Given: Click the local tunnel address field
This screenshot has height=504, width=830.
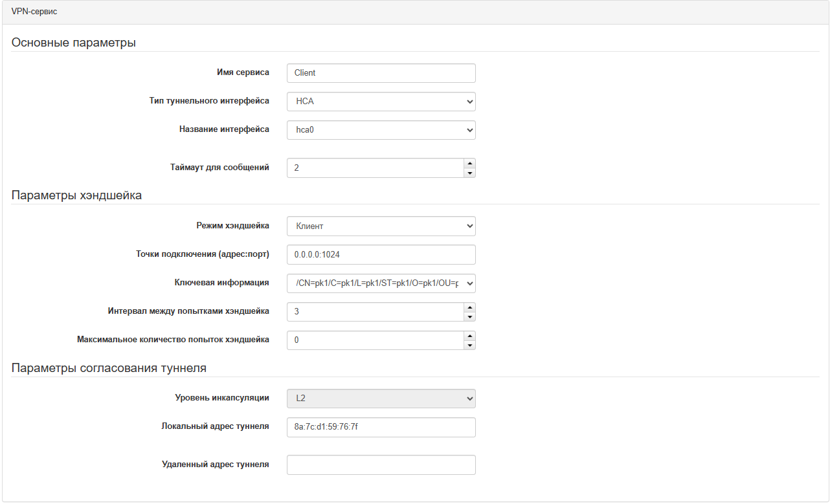Looking at the screenshot, I should click(381, 427).
